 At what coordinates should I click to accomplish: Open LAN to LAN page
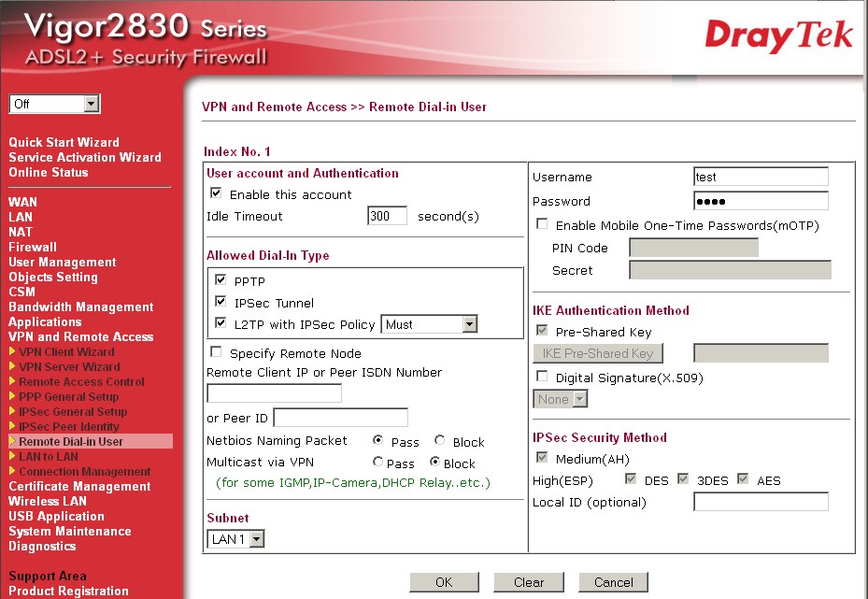[49, 456]
